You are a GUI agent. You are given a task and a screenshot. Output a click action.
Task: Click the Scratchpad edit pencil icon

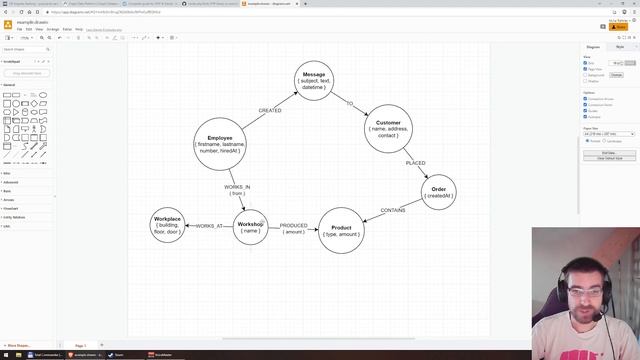(x=44, y=62)
